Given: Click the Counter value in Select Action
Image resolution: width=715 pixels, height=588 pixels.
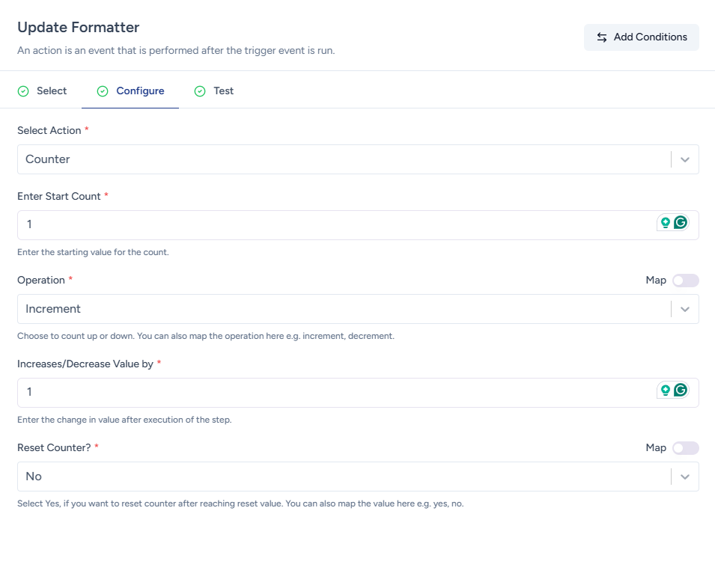Looking at the screenshot, I should click(48, 159).
